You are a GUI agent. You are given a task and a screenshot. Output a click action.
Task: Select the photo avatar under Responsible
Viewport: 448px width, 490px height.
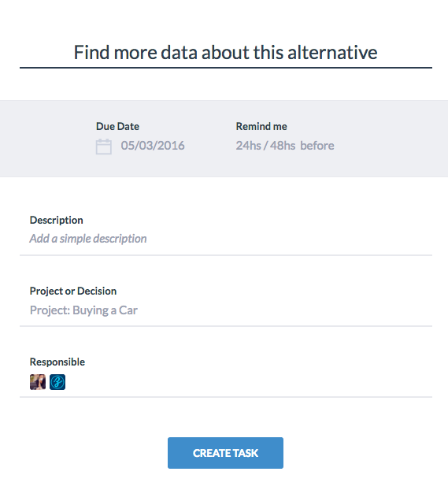tap(38, 382)
